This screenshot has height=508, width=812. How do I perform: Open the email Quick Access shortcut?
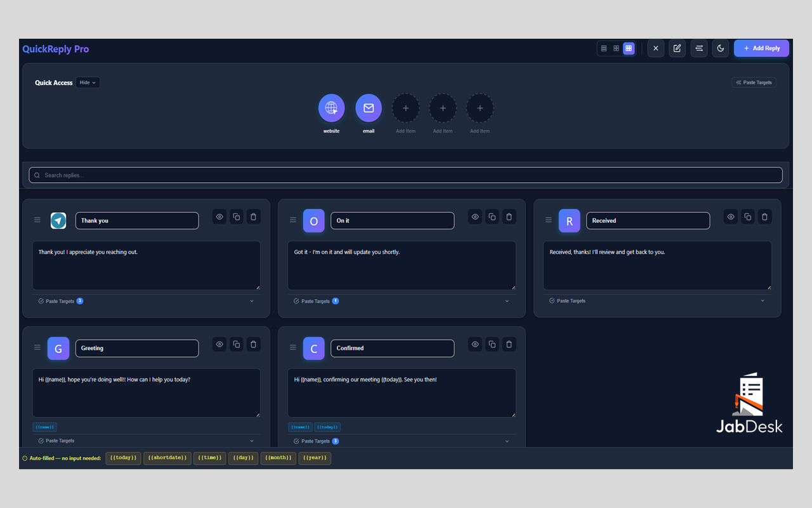369,107
